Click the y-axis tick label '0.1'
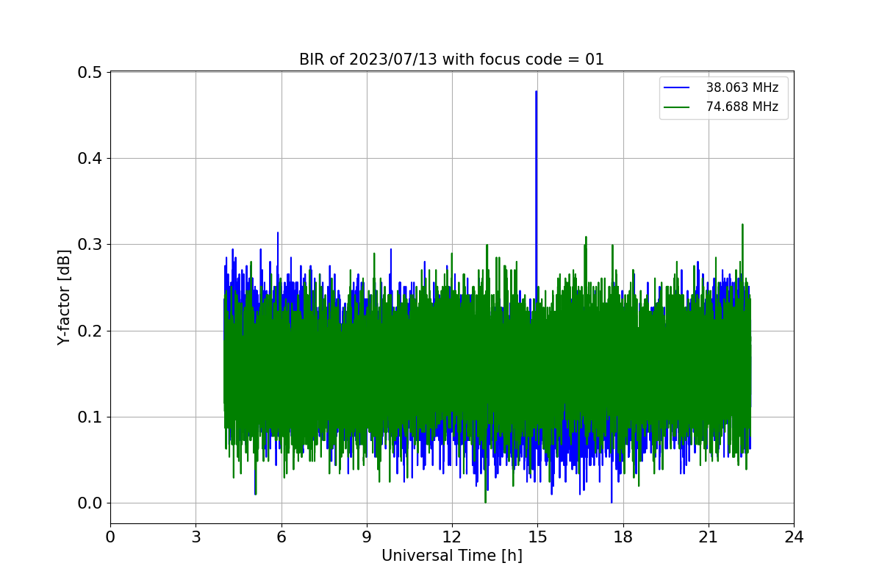Viewport: 882px width, 588px height. coord(90,417)
